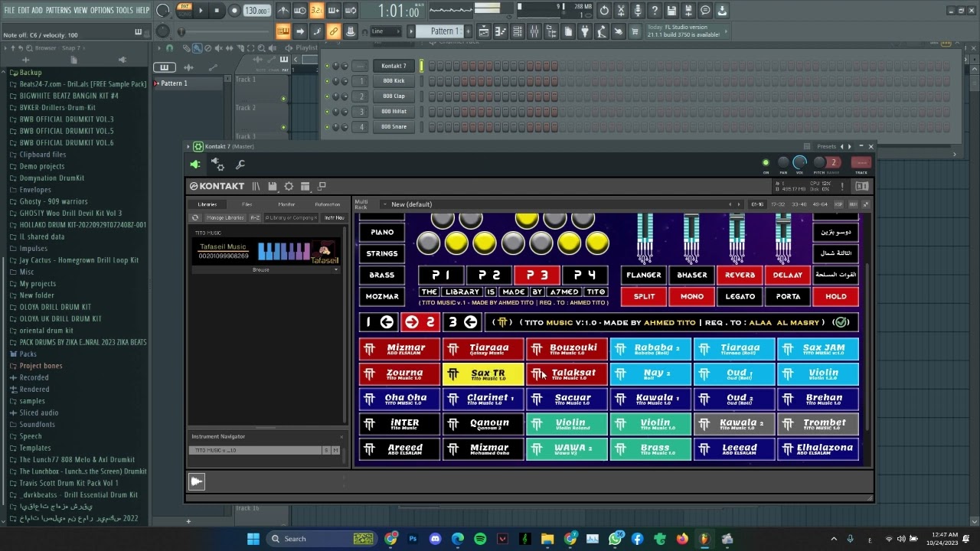Screen dimensions: 980x551
Task: Click the plugin picker plug icon
Action: tap(585, 31)
